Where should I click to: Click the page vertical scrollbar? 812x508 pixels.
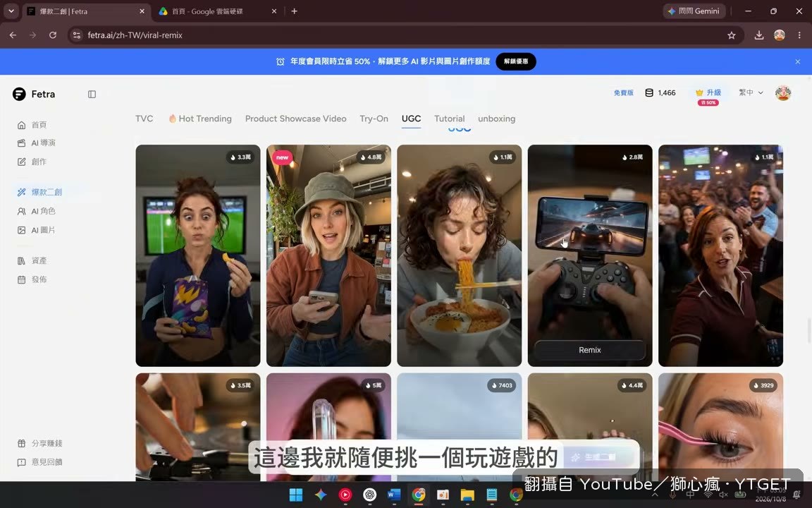(x=808, y=332)
